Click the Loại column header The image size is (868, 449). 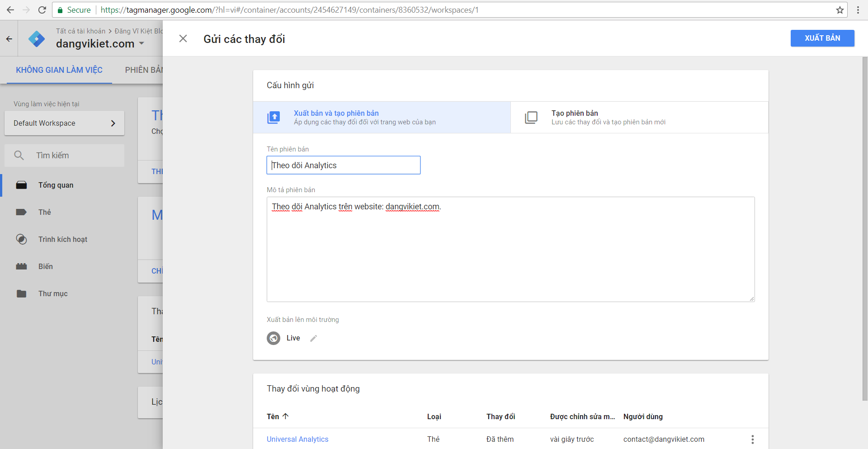(x=434, y=416)
